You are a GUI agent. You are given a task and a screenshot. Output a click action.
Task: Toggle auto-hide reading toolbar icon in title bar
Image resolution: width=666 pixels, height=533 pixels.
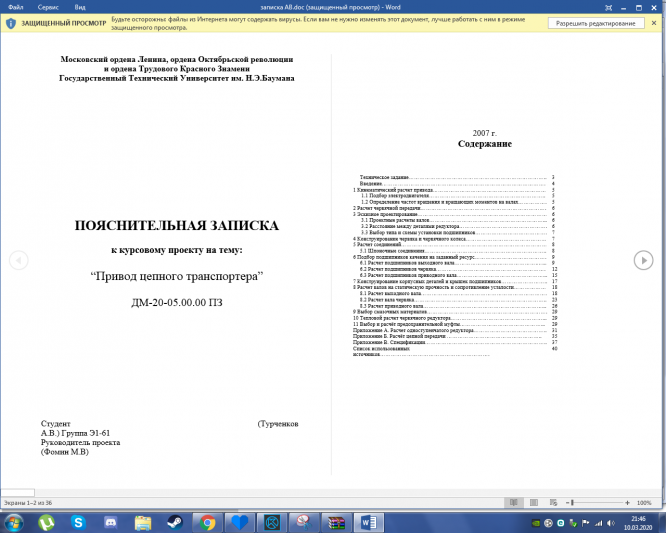pyautogui.click(x=608, y=8)
